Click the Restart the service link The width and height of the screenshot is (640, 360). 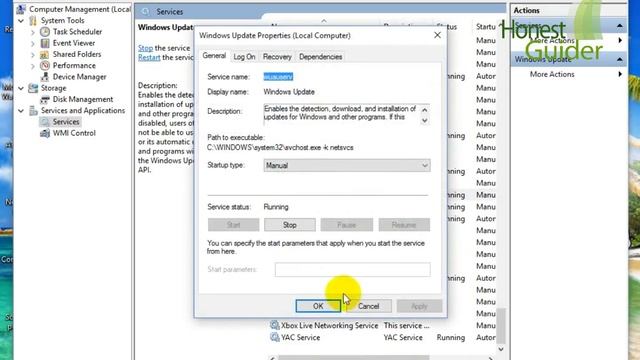[149, 58]
